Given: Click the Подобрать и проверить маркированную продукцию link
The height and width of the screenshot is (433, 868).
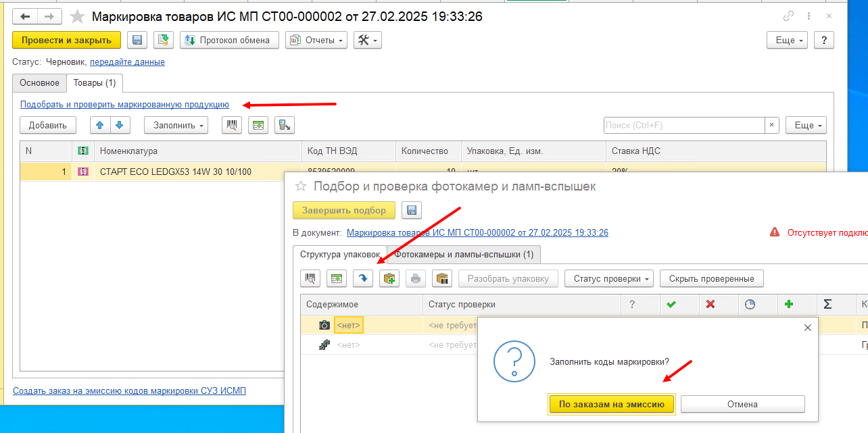Looking at the screenshot, I should tap(124, 105).
